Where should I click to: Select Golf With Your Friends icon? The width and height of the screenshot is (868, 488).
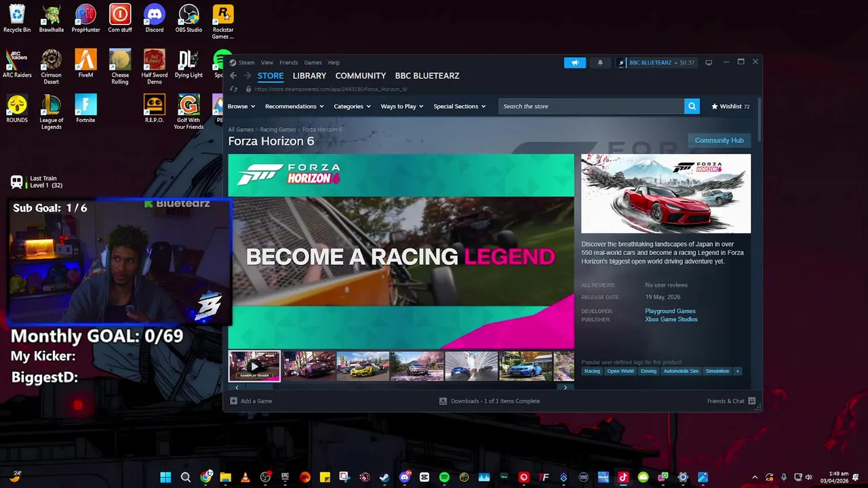point(189,112)
